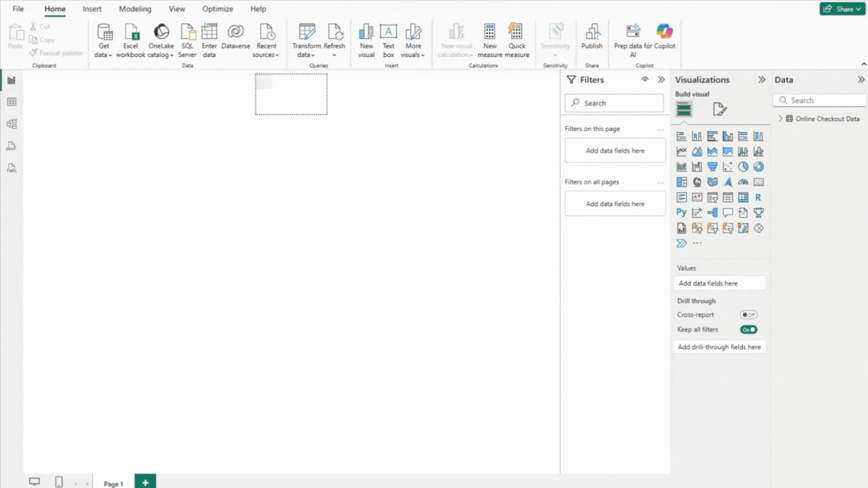Switch to Model view in left sidebar
868x488 pixels.
11,124
